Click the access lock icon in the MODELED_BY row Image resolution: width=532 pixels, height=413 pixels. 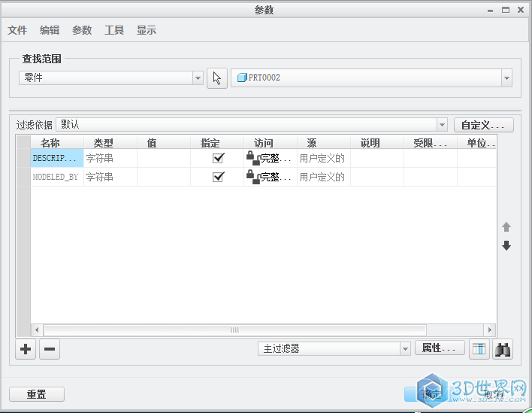click(252, 177)
